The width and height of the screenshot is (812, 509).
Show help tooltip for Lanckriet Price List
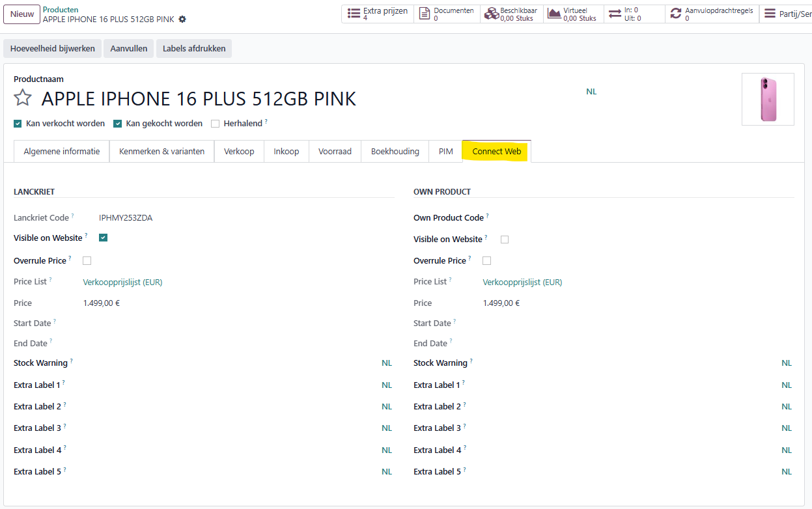point(50,280)
